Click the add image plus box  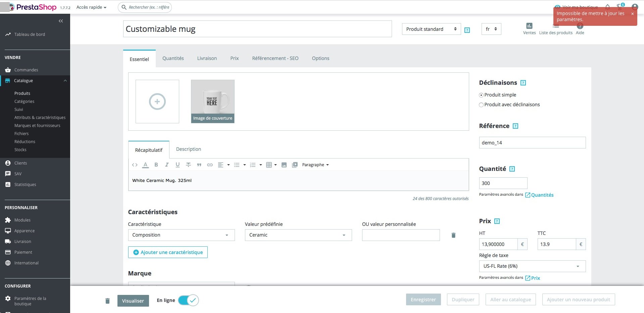[x=157, y=102]
